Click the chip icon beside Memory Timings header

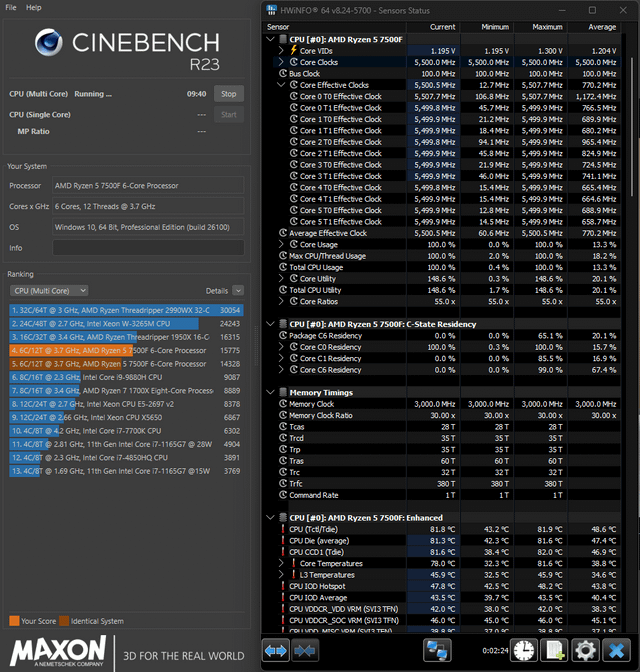pyautogui.click(x=283, y=392)
